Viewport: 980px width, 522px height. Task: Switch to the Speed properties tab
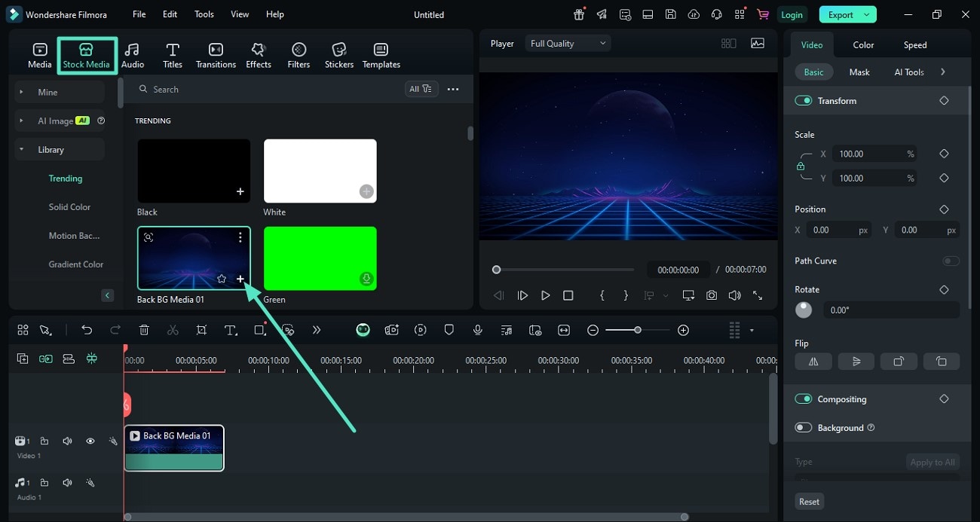(915, 45)
